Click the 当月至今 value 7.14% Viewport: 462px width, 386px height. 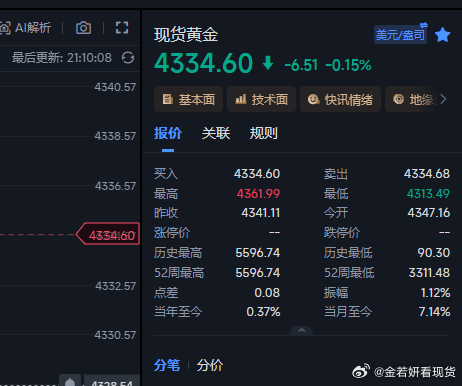(x=434, y=312)
